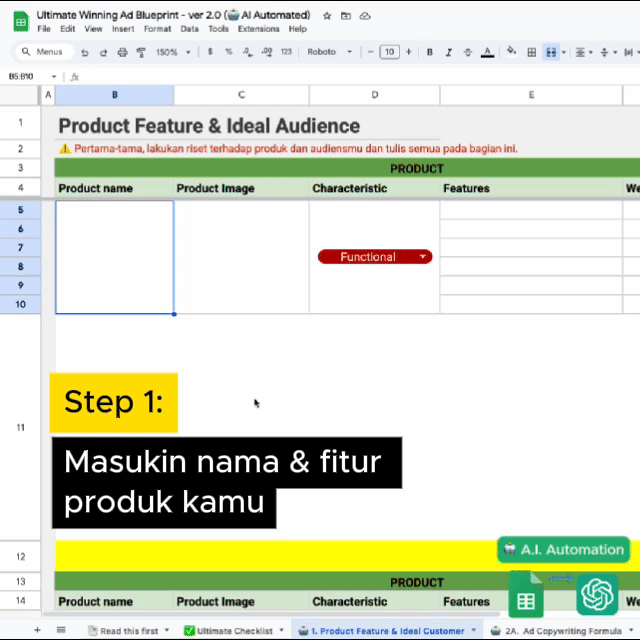Click the A.I. Automation button

(564, 549)
